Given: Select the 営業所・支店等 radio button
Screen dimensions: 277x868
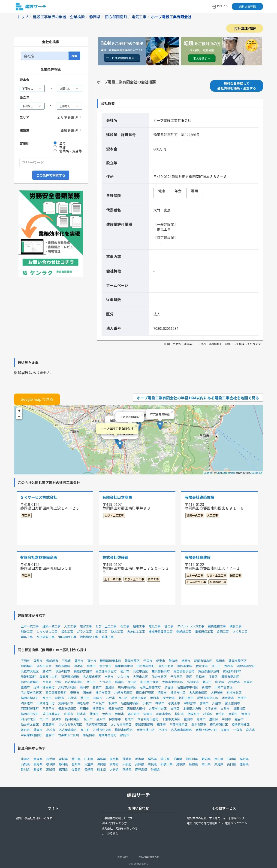Looking at the screenshot, I should point(55,151).
